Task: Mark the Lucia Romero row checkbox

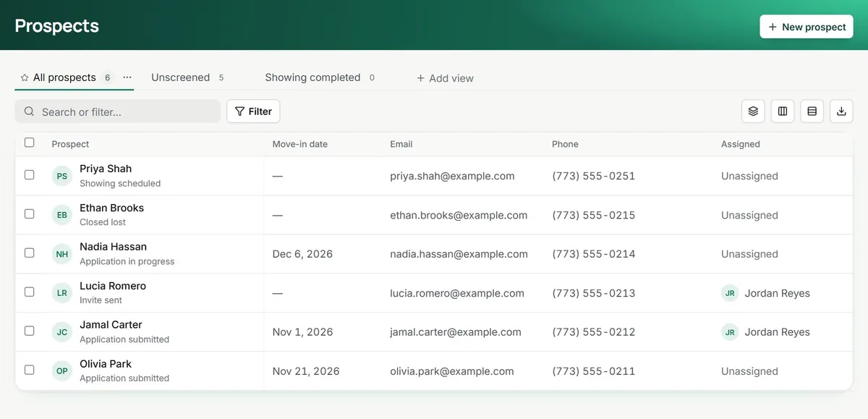Action: pos(30,292)
